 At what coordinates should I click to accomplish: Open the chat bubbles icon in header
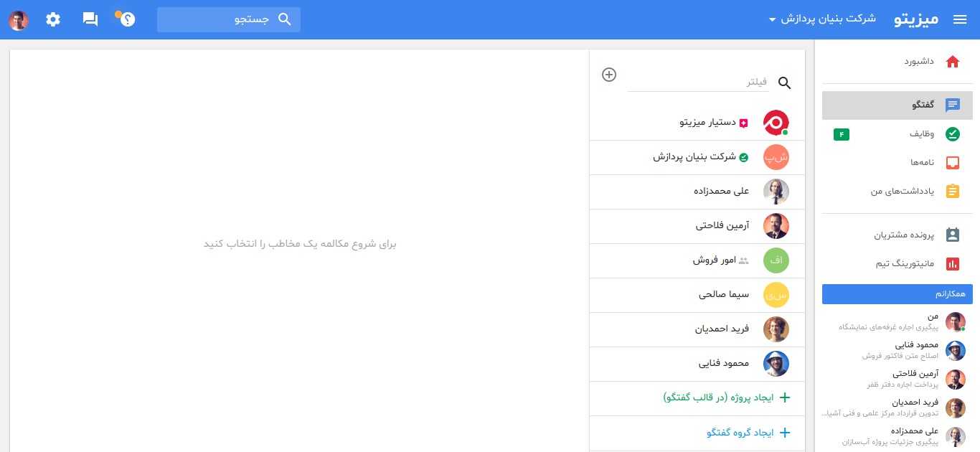pyautogui.click(x=90, y=19)
